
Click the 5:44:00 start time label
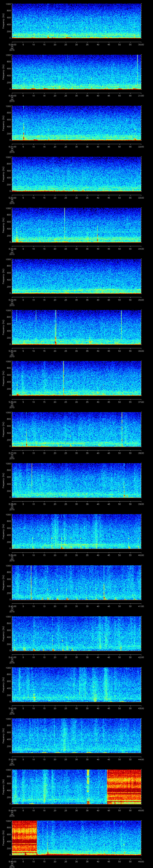coord(12,810)
